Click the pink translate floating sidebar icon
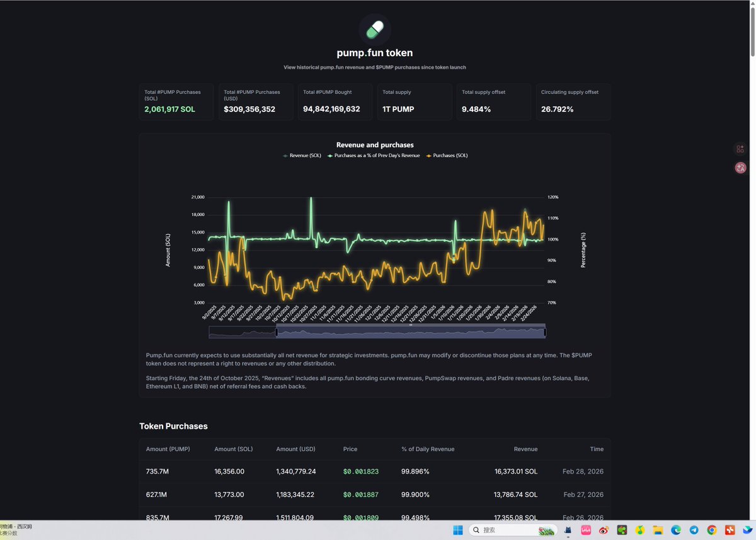This screenshot has height=540, width=756. (740, 168)
